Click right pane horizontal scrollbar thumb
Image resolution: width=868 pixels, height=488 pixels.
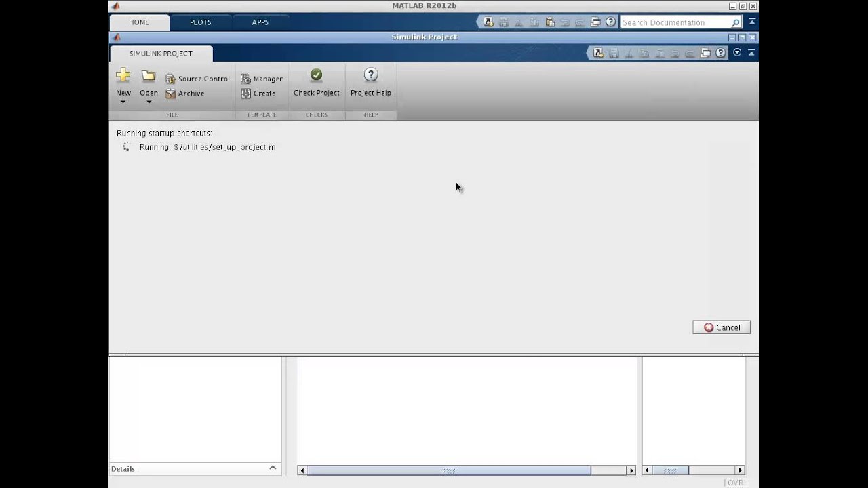[670, 470]
